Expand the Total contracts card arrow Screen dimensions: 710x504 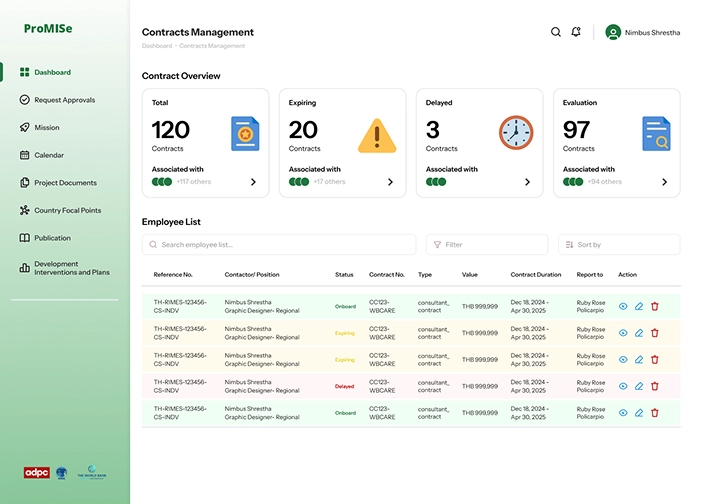tap(253, 182)
